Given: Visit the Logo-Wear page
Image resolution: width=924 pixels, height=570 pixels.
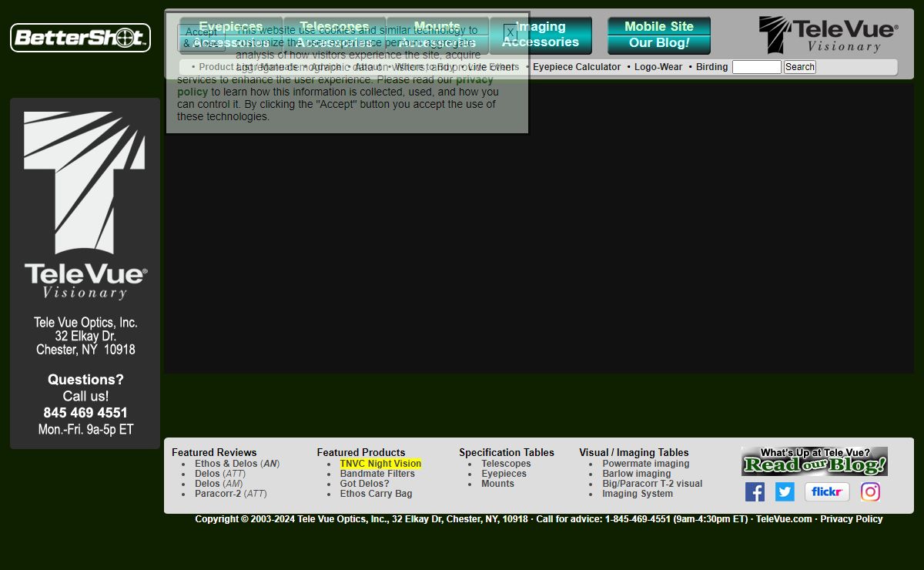Looking at the screenshot, I should click(x=658, y=67).
